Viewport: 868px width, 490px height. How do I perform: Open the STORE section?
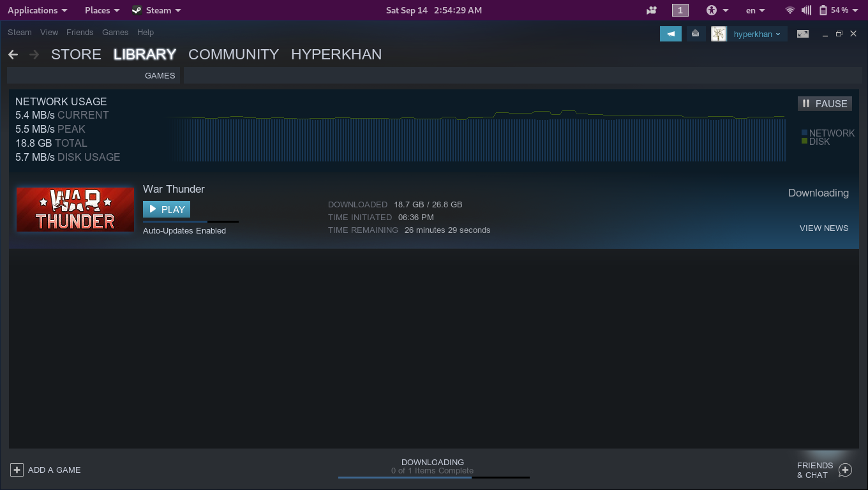pyautogui.click(x=76, y=54)
